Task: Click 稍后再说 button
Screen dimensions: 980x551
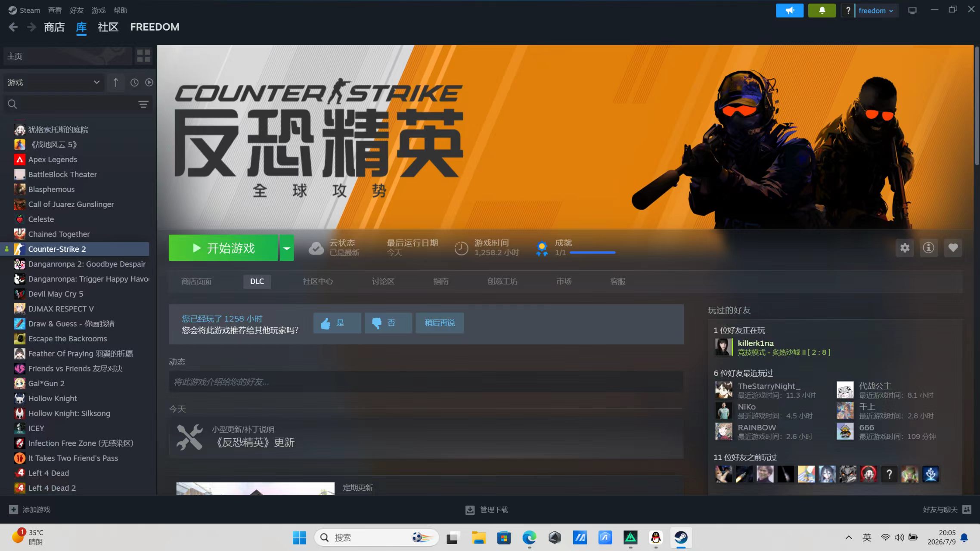Action: tap(440, 323)
